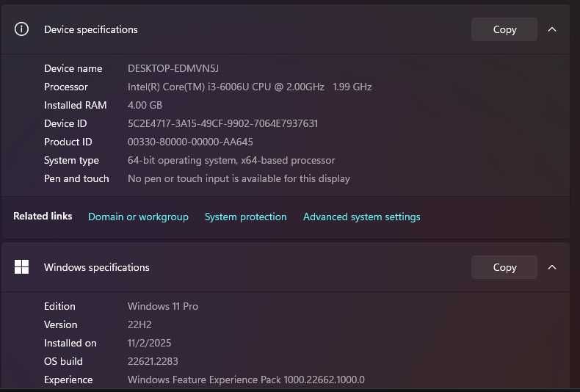Click the Windows 11 Pro edition value

(163, 306)
